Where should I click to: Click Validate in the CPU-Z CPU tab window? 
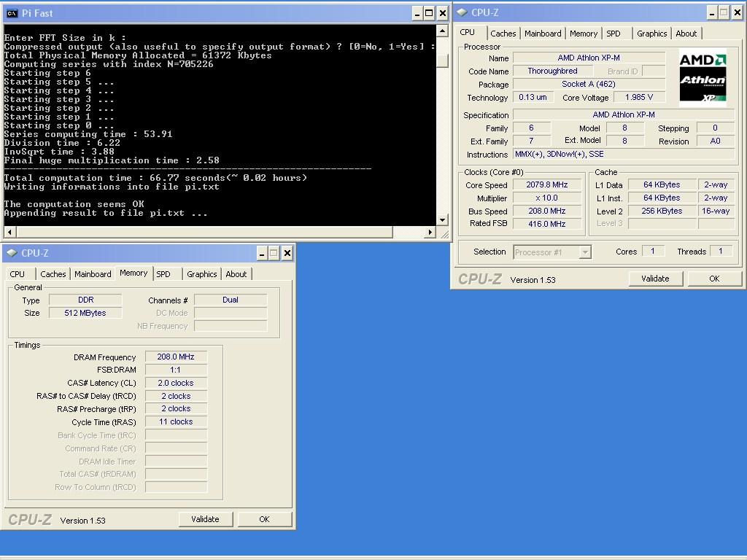point(655,279)
